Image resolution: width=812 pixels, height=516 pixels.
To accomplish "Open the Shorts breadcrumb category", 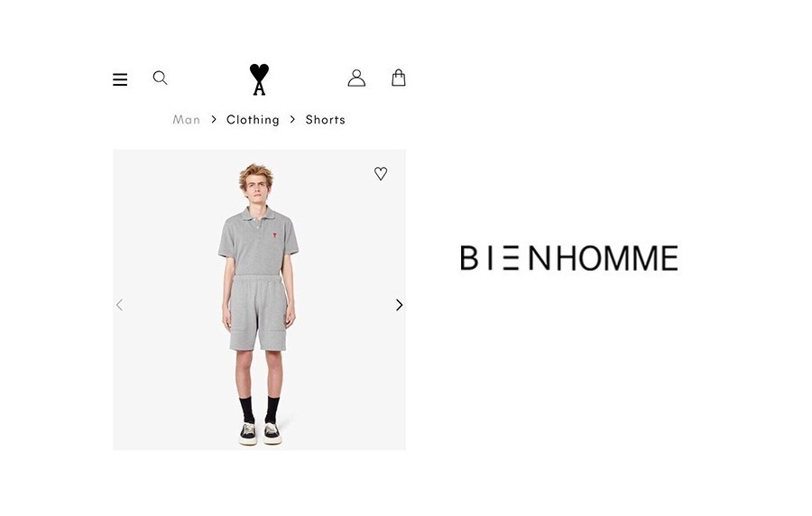I will pos(325,120).
